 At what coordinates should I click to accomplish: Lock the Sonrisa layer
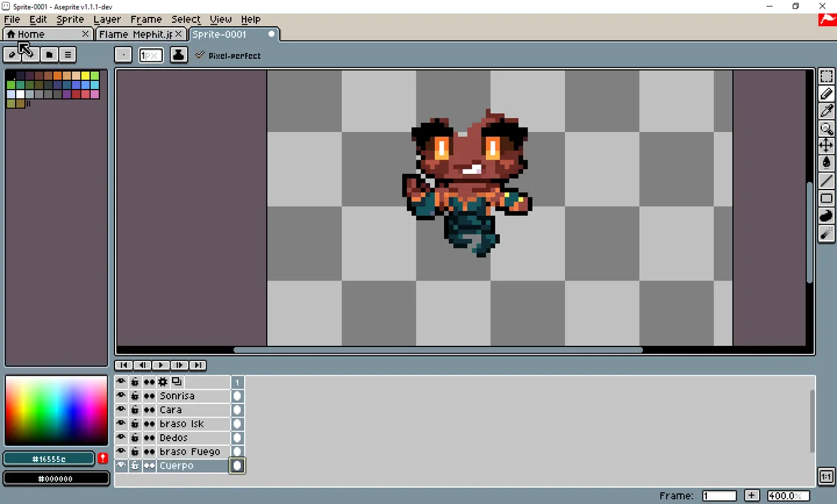[135, 395]
